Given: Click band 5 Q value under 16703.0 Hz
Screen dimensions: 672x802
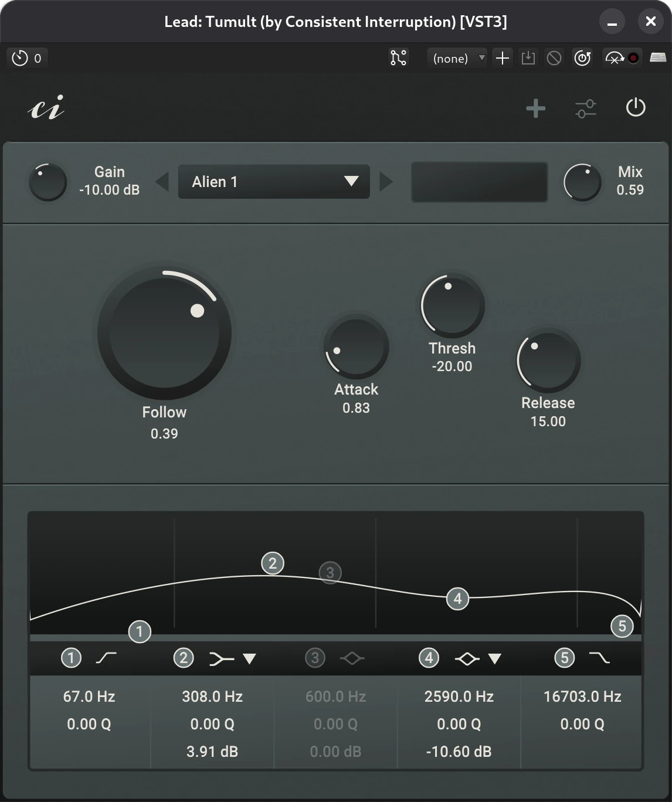Looking at the screenshot, I should tap(582, 724).
